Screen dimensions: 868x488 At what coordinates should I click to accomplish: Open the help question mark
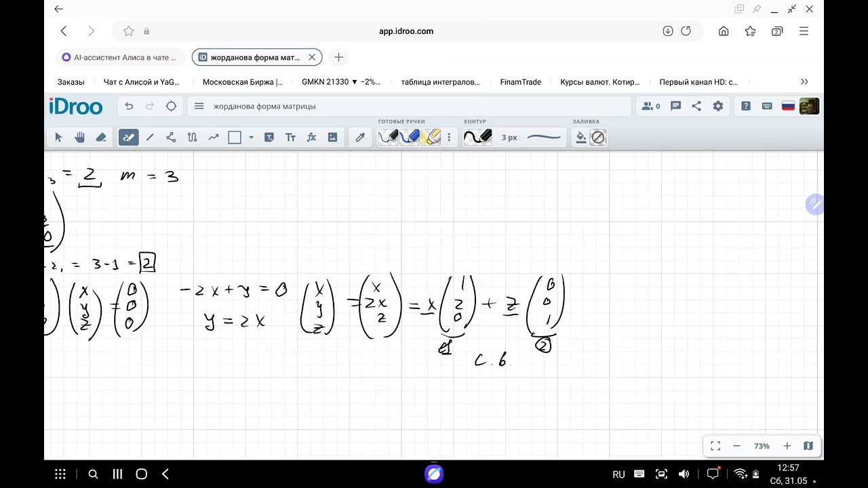[746, 106]
